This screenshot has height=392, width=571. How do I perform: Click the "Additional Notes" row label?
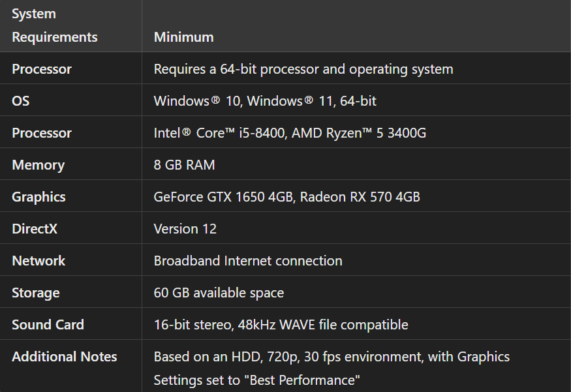tap(65, 357)
